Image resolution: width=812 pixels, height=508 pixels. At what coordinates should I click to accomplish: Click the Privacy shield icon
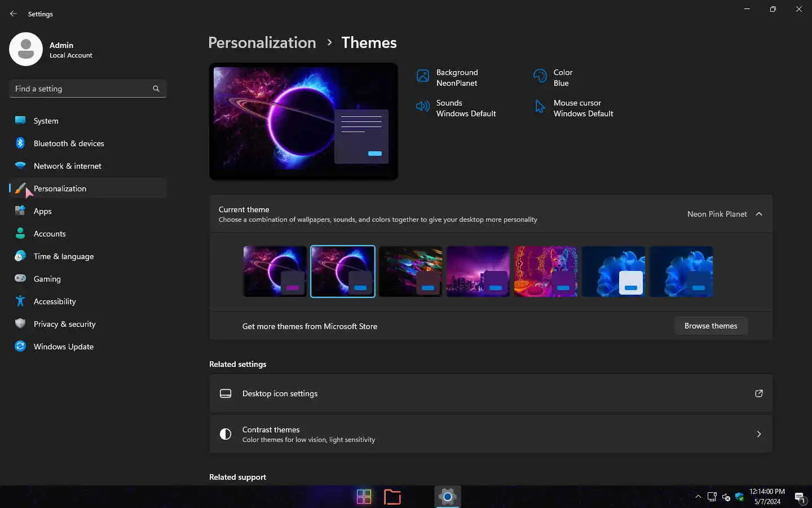pos(20,323)
